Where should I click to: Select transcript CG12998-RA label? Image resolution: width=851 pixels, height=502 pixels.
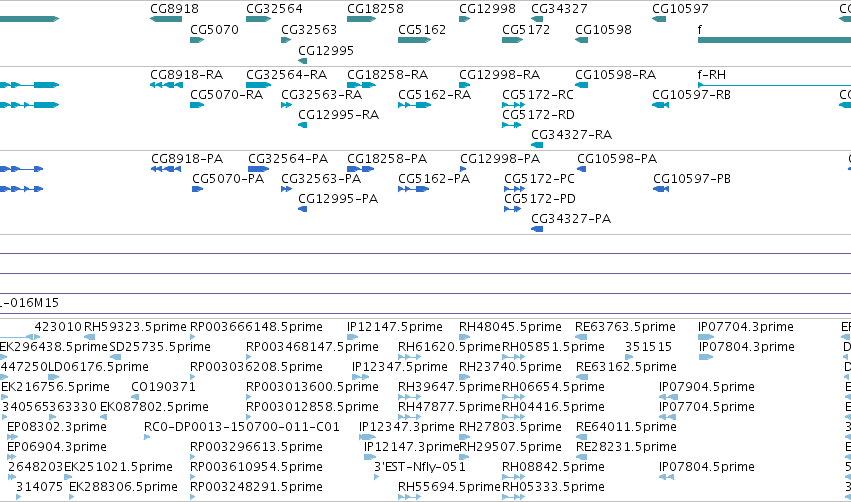[x=499, y=74]
